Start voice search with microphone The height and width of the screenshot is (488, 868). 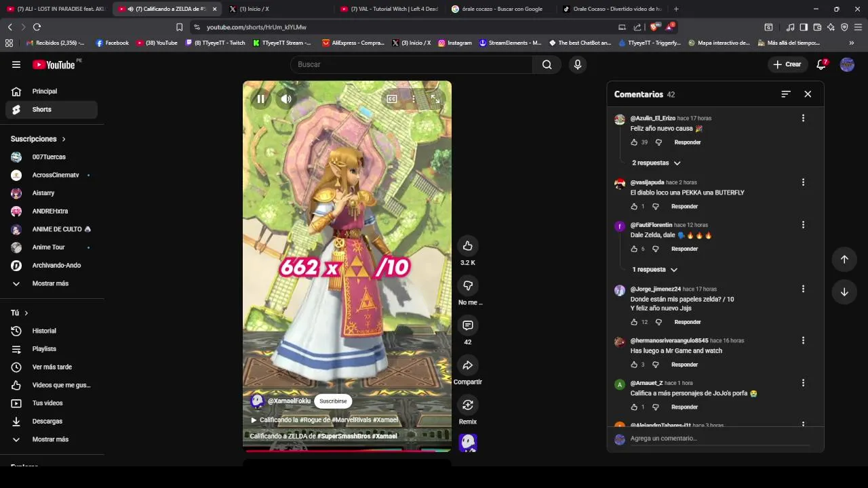click(x=578, y=64)
